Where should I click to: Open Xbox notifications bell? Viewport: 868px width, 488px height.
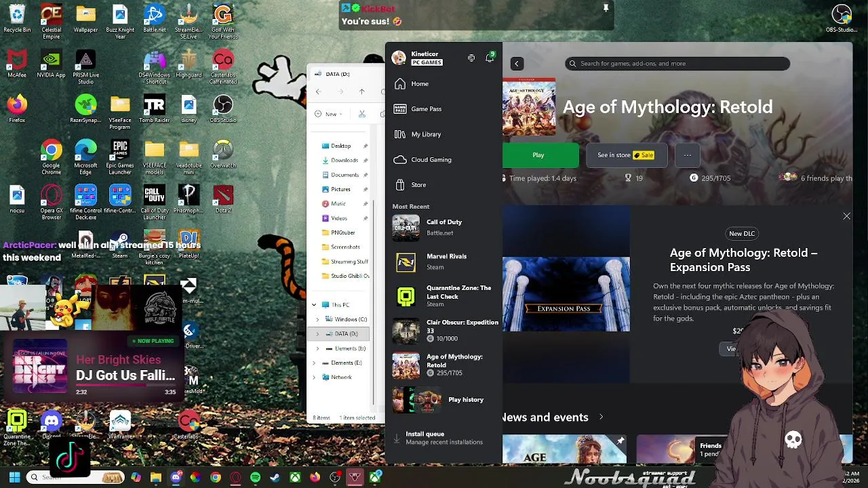(490, 58)
